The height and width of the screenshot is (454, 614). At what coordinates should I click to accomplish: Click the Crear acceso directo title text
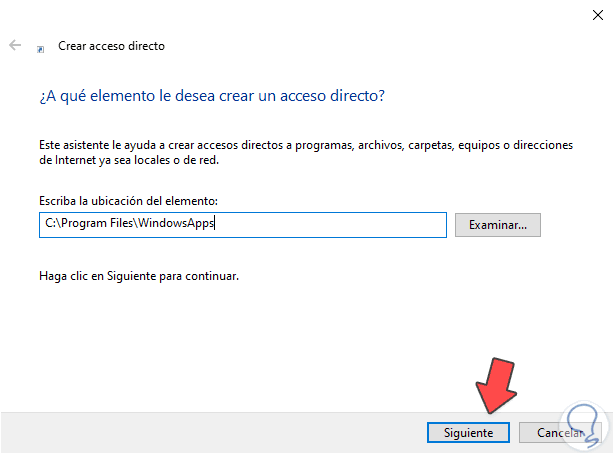[x=111, y=46]
